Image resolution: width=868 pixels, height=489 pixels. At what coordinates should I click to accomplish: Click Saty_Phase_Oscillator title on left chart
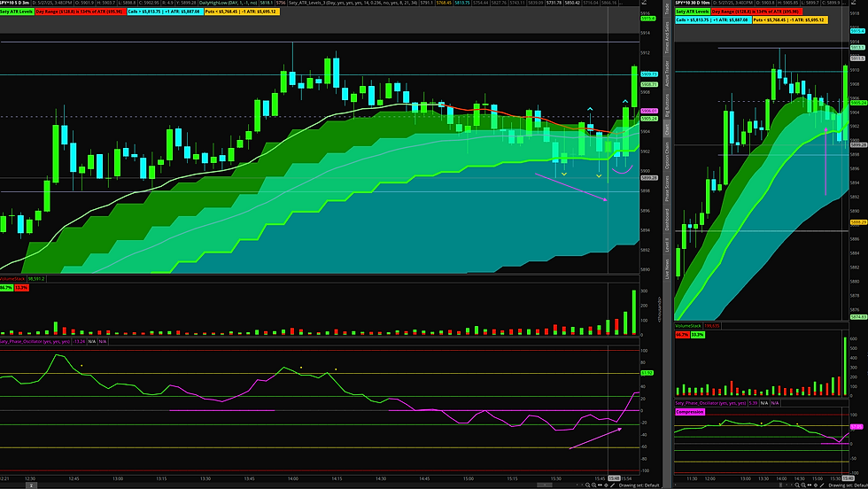[x=35, y=342]
